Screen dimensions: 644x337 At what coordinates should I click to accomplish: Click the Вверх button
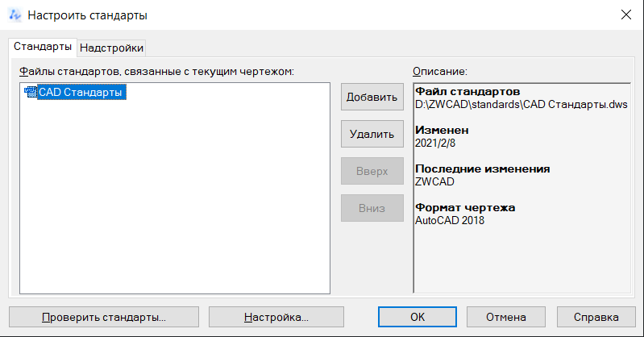click(x=372, y=171)
